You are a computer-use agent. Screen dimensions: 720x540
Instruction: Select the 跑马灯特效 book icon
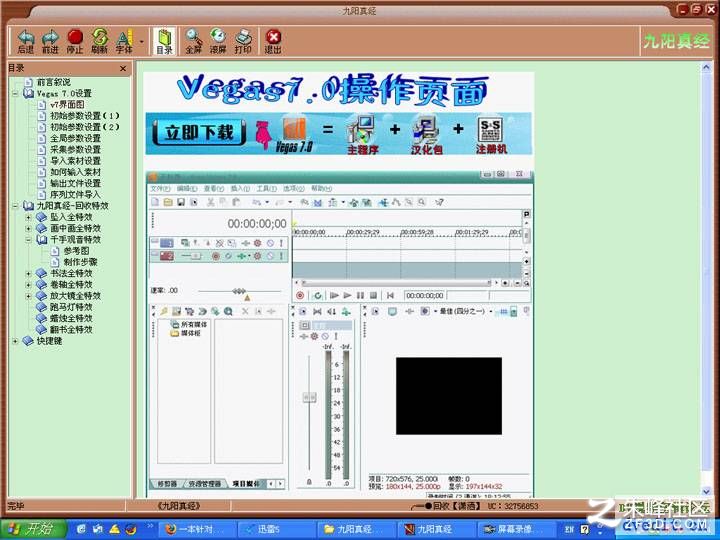click(41, 307)
